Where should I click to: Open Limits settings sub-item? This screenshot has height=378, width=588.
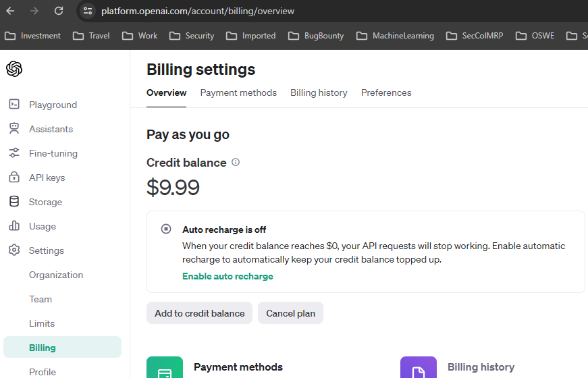point(42,323)
